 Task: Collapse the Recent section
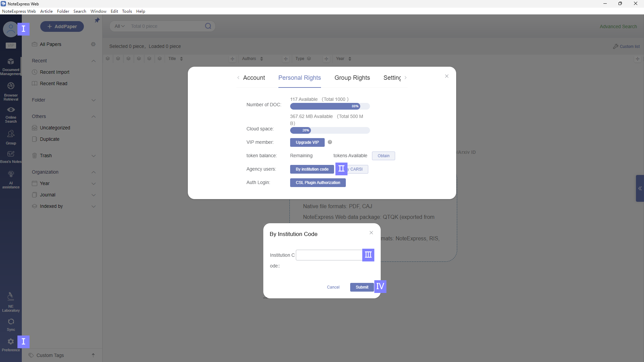pyautogui.click(x=94, y=61)
